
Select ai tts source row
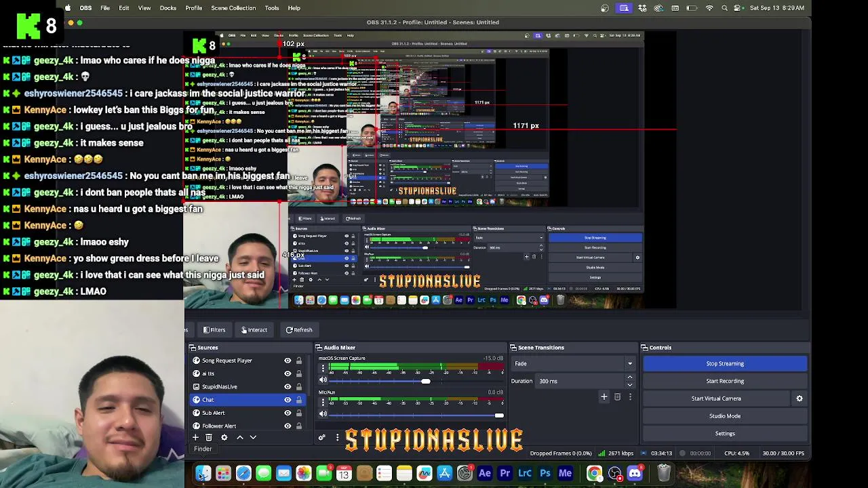(x=247, y=373)
